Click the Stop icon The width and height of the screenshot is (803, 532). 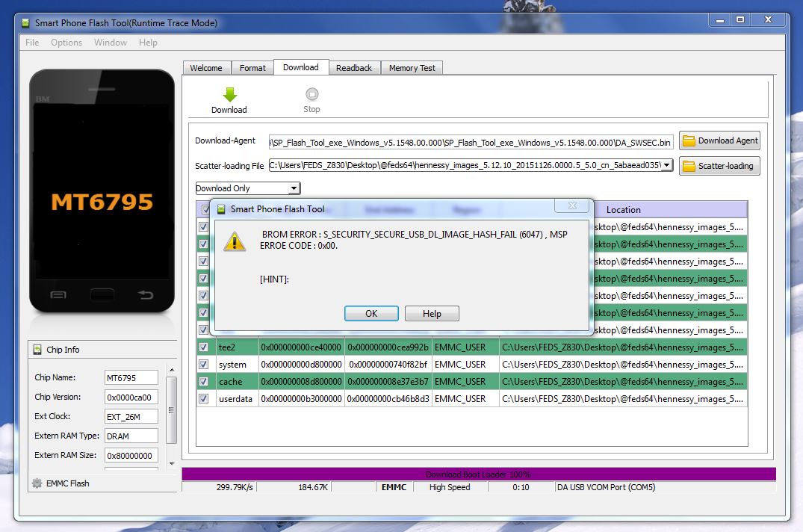tap(312, 94)
